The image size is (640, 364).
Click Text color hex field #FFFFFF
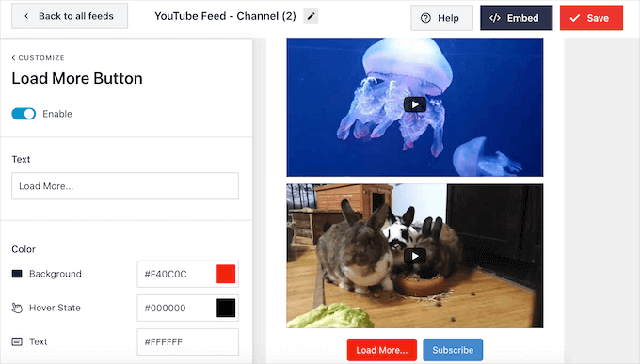pos(187,342)
